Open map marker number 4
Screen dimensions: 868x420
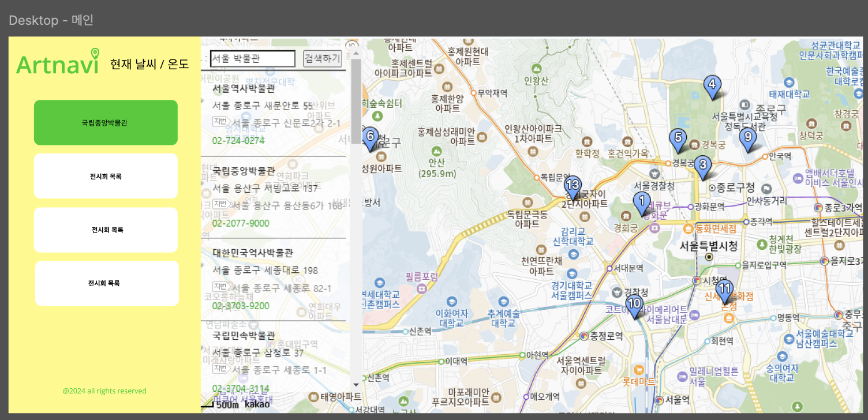tap(712, 87)
